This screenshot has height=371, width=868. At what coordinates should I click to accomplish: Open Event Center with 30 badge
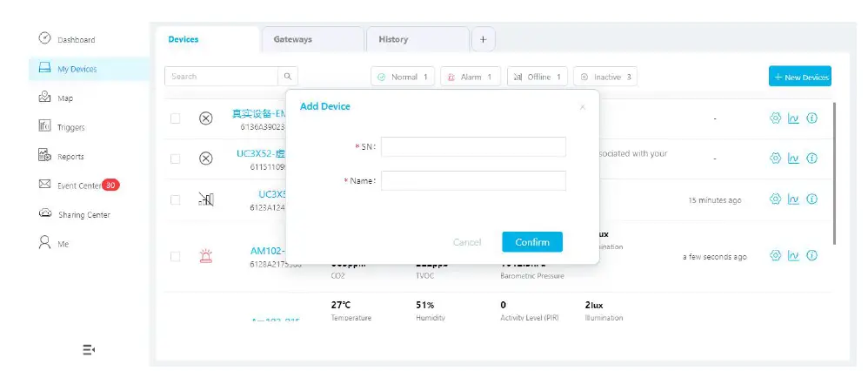[x=79, y=185]
